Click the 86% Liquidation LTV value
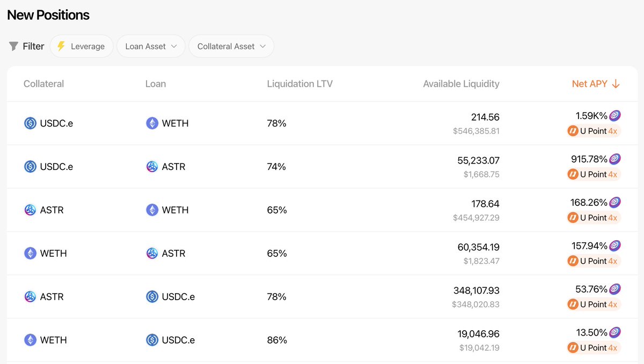Screen dimensions: 644x364 tap(277, 340)
